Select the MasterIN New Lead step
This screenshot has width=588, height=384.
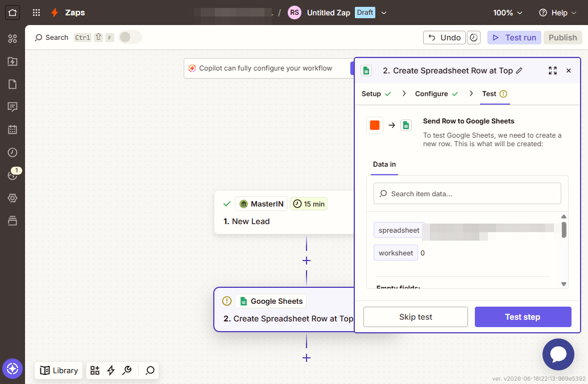tap(284, 212)
